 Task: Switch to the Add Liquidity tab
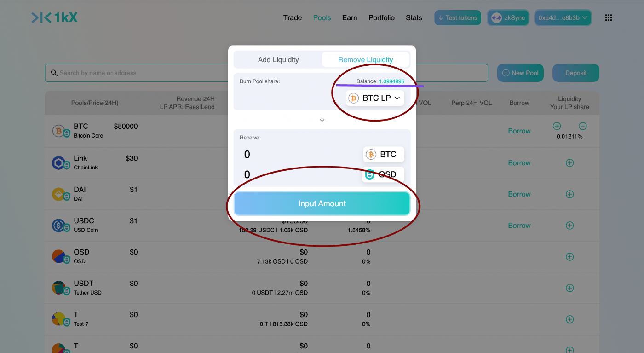(278, 60)
